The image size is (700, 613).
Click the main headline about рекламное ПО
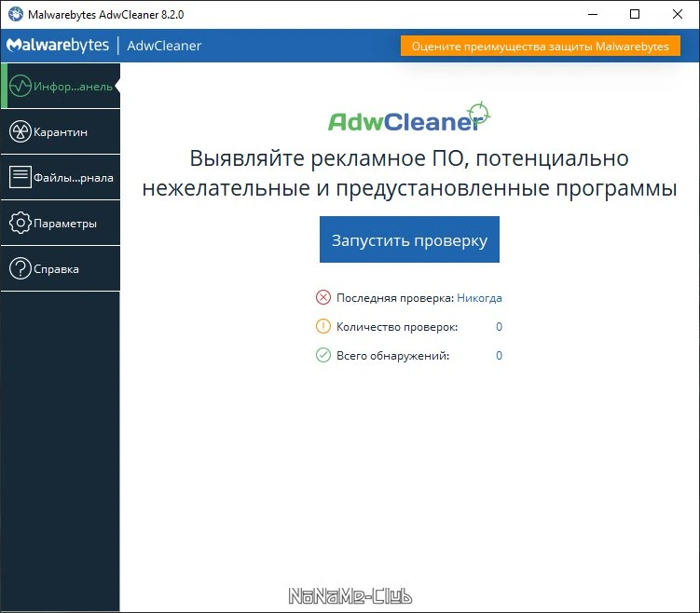click(409, 172)
